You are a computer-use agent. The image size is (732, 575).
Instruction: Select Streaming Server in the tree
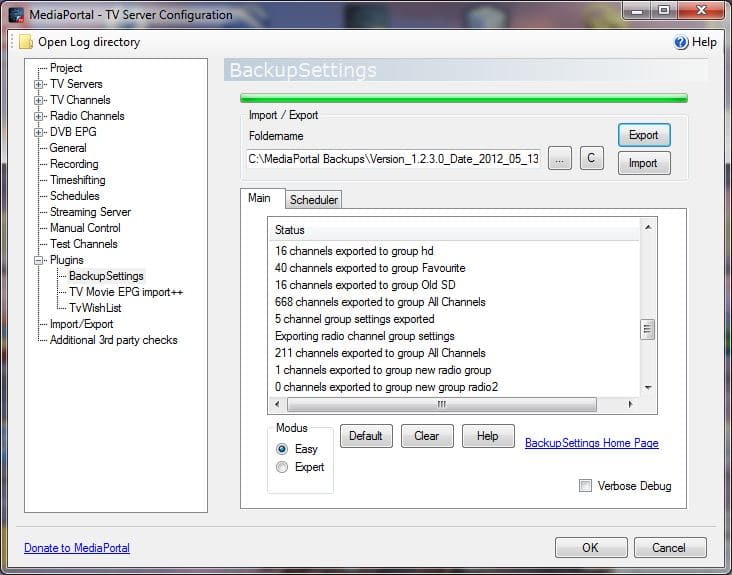91,212
